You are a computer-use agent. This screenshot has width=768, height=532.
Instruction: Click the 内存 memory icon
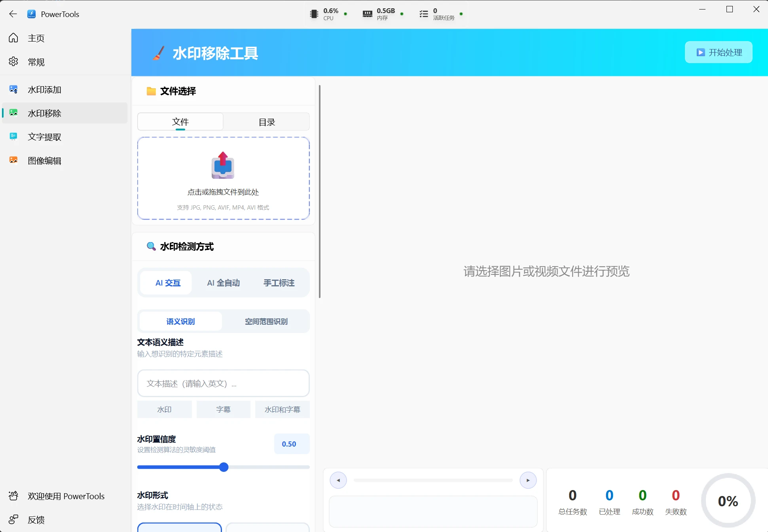(x=367, y=14)
